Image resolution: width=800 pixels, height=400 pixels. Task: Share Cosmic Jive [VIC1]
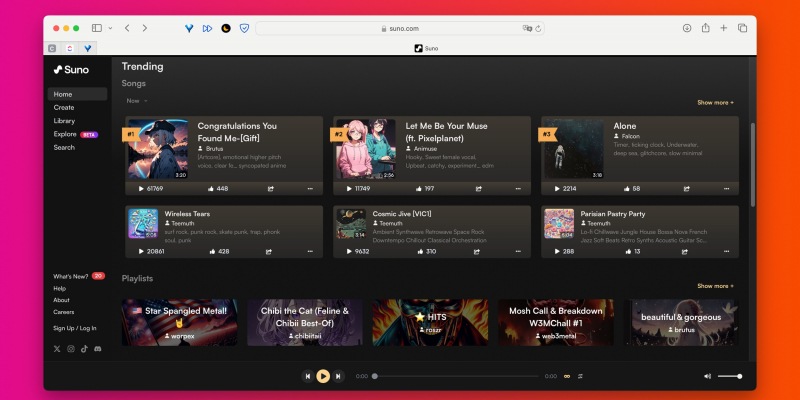click(477, 252)
